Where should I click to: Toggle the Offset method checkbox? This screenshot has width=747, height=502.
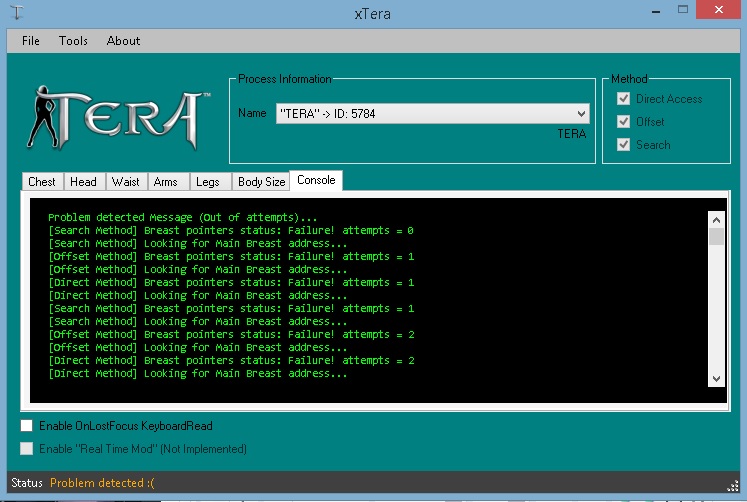click(x=624, y=122)
